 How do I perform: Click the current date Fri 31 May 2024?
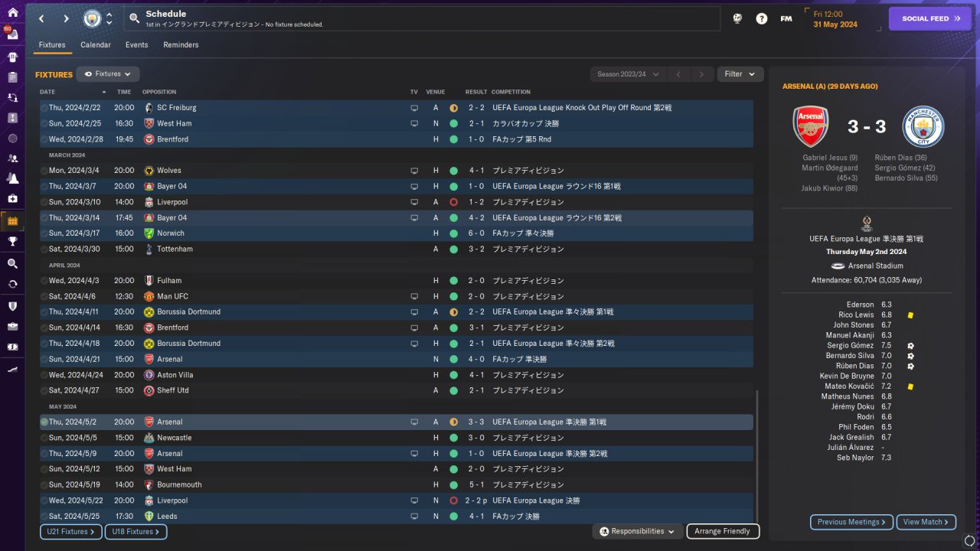tap(835, 19)
